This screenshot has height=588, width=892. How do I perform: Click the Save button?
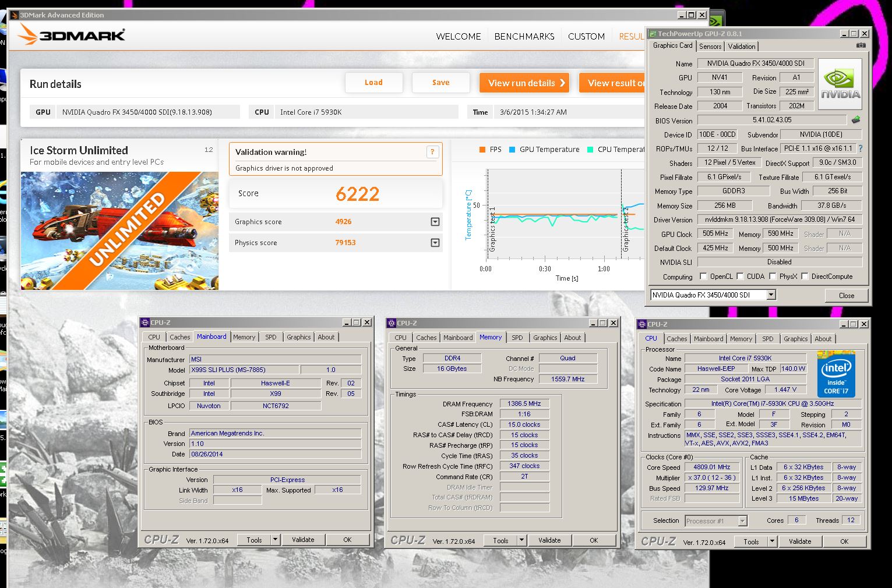click(x=441, y=83)
